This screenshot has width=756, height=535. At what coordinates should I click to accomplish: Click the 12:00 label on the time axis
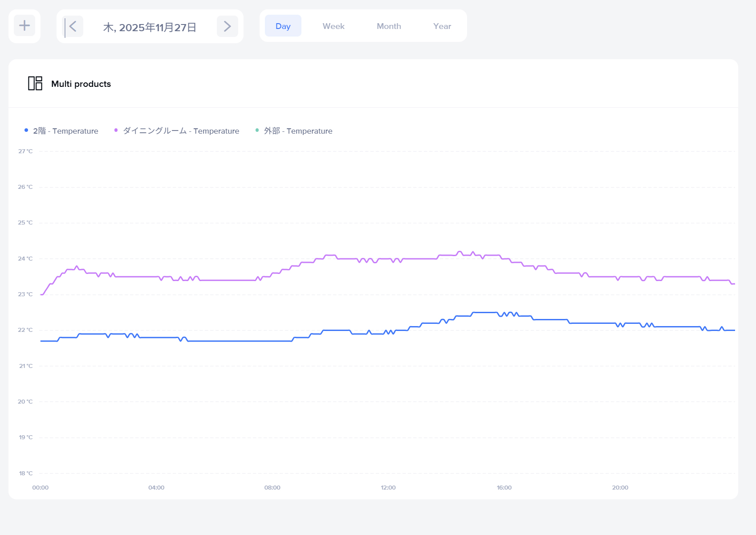click(388, 487)
